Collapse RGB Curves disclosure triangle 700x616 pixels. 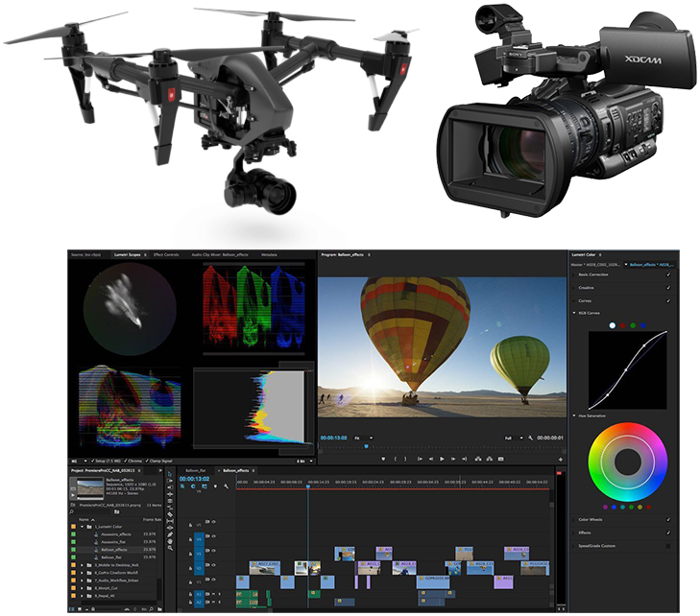pos(574,313)
